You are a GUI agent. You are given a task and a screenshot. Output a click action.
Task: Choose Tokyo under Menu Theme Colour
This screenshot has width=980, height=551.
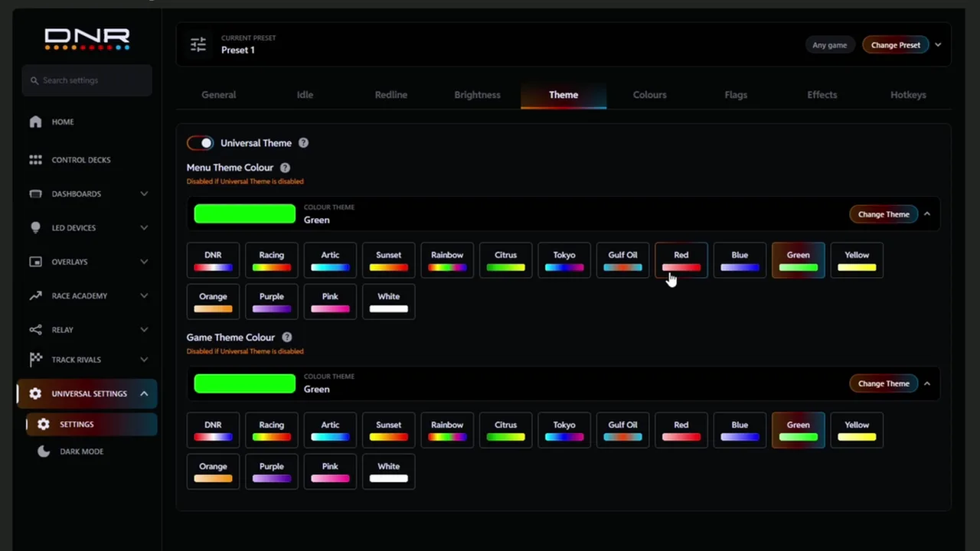click(x=564, y=260)
